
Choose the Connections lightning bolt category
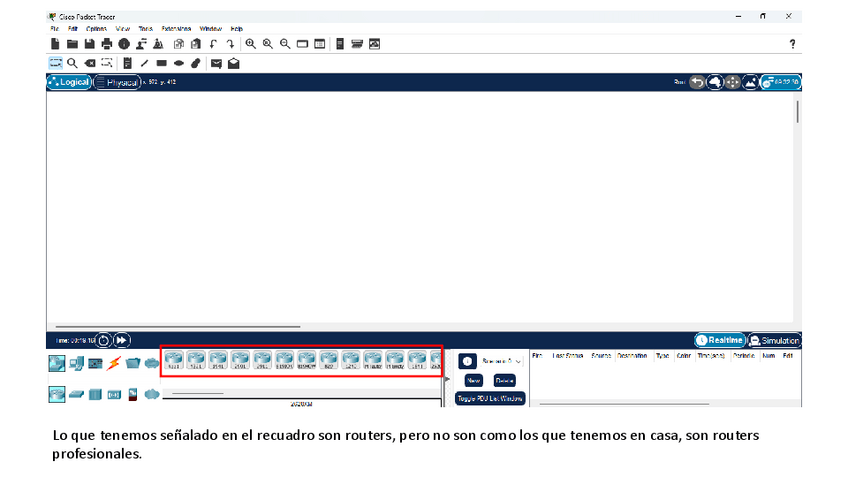[114, 362]
